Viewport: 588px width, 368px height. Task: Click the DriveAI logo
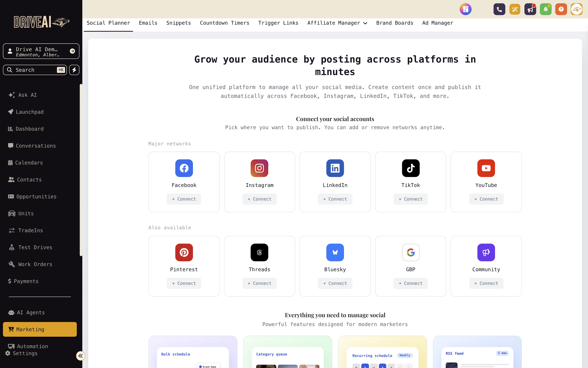pyautogui.click(x=42, y=22)
